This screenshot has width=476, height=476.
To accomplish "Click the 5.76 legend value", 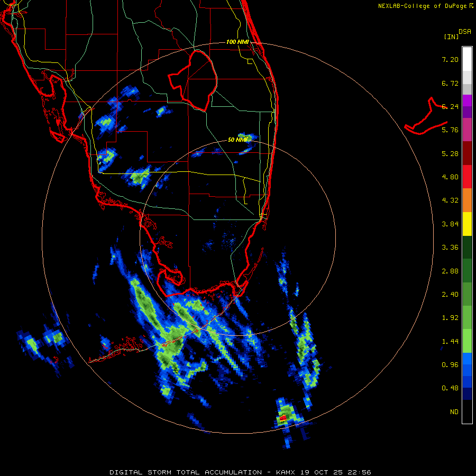I will 450,130.
